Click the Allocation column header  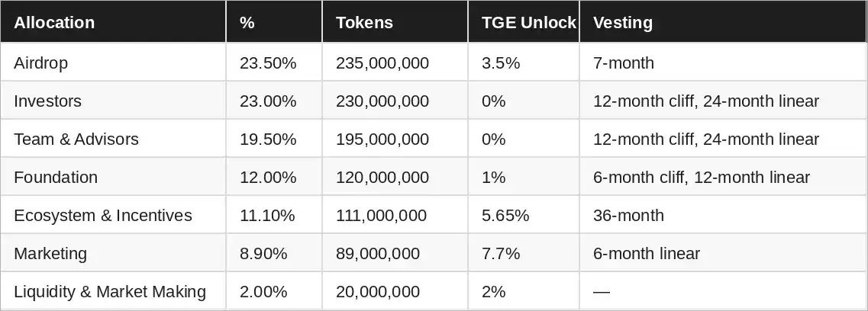tap(54, 22)
